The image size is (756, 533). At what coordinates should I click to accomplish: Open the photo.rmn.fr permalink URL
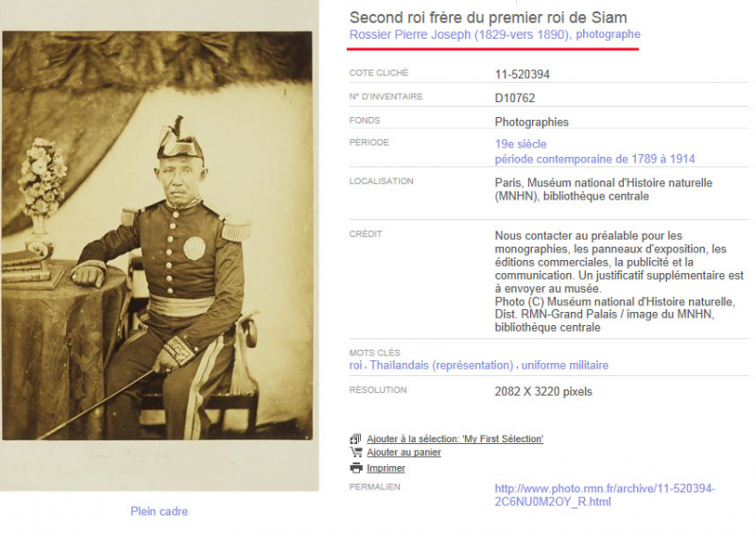tap(605, 495)
